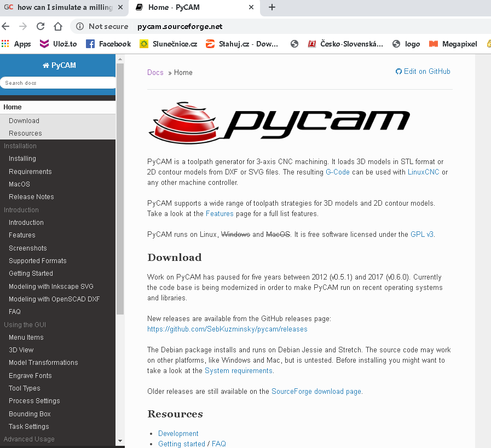Close the Home - PyCAM tab
The width and height of the screenshot is (491, 448).
tap(251, 7)
